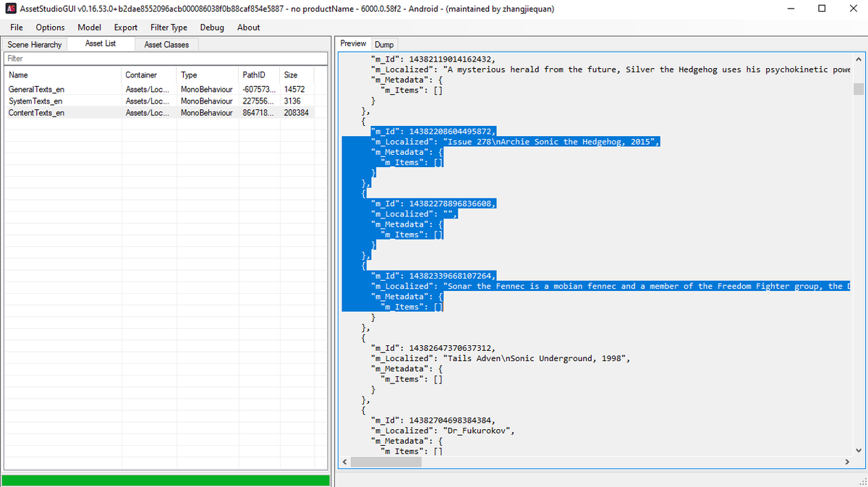Click the Filter input field
This screenshot has height=487, width=868.
point(165,59)
